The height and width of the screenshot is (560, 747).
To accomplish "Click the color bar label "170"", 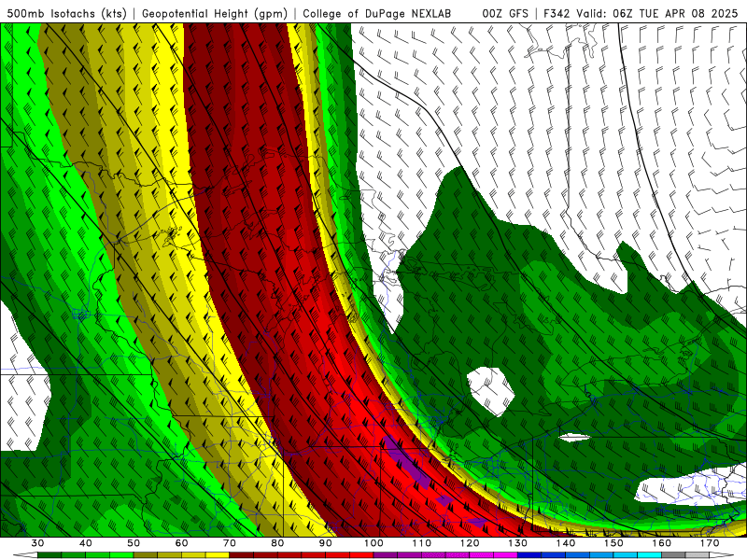I will tap(710, 543).
